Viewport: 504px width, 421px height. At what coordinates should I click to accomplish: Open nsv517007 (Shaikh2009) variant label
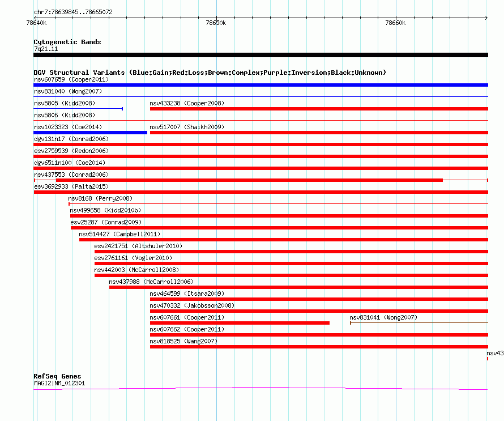tap(187, 127)
